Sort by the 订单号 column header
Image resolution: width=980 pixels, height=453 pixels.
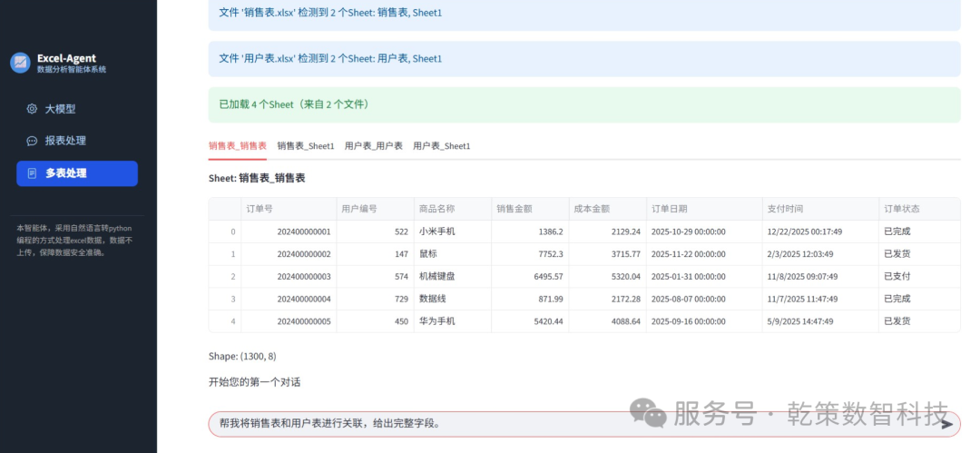coord(260,209)
